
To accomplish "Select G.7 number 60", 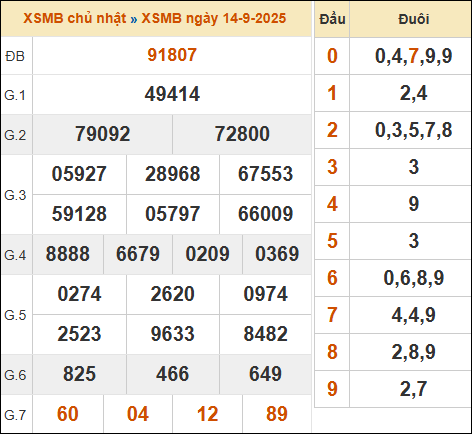I will coord(68,414).
